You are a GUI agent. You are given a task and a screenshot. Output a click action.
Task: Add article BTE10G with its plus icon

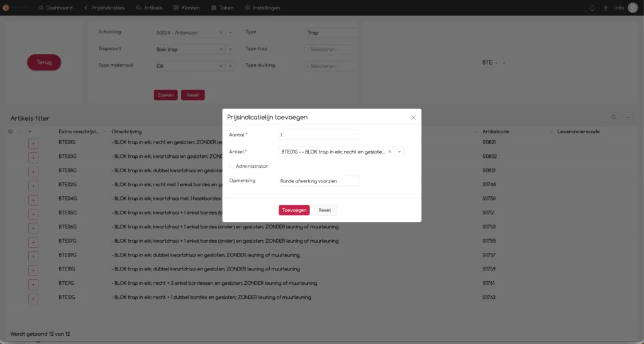(33, 270)
